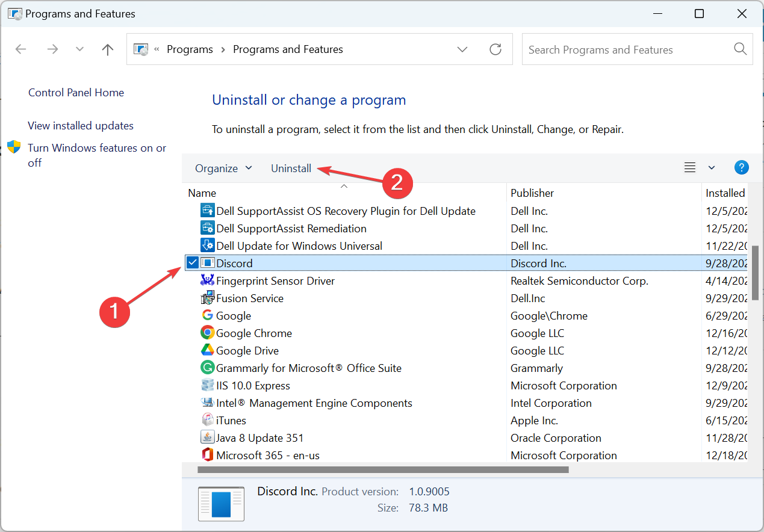Click the Google\Chrome publisher cell
The image size is (764, 532).
pos(549,316)
